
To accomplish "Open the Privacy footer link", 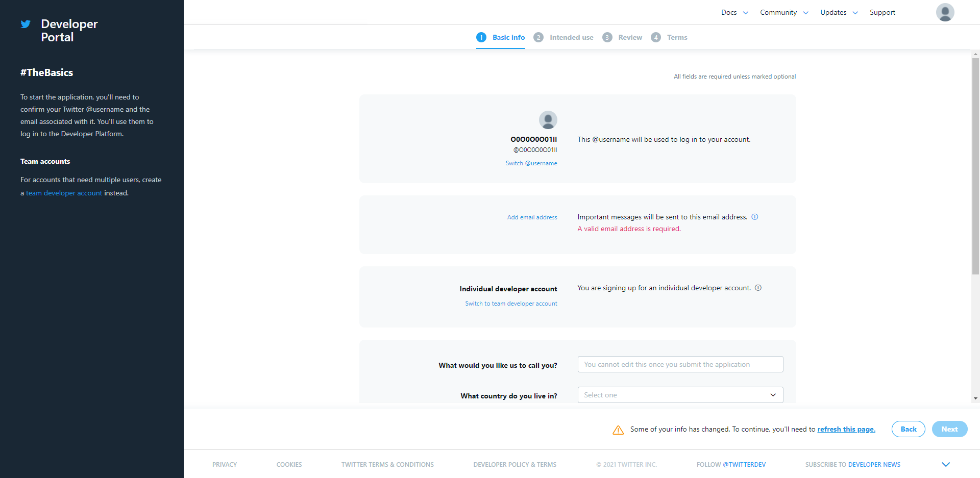I will tap(225, 465).
